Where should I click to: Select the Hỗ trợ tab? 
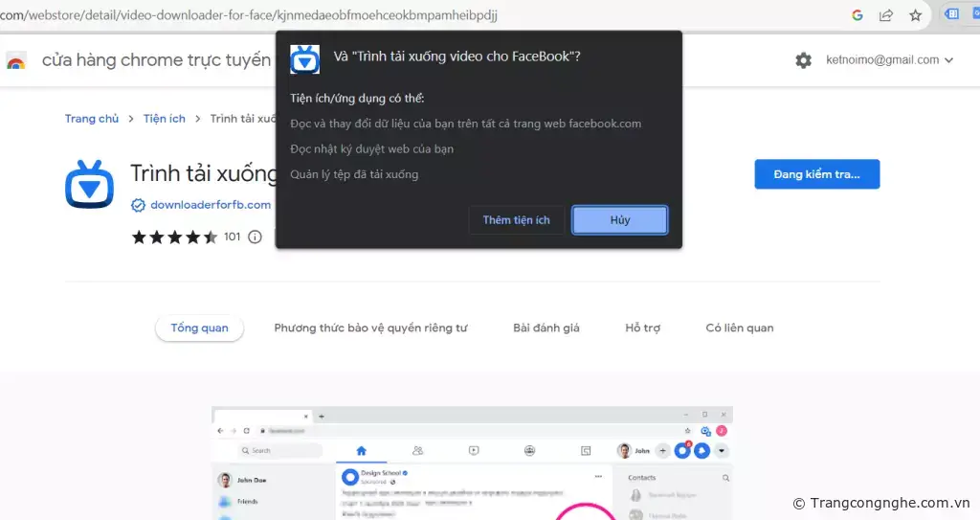642,328
